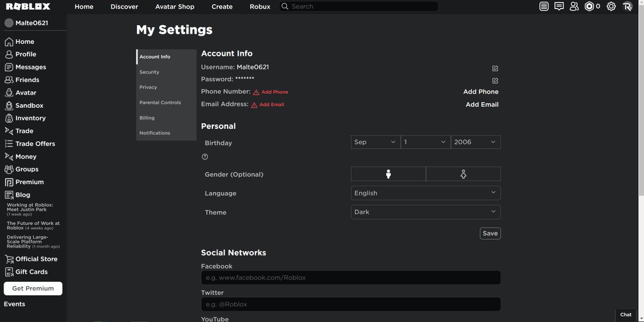Switch to the Billing settings tab
The image size is (644, 322).
pos(166,118)
